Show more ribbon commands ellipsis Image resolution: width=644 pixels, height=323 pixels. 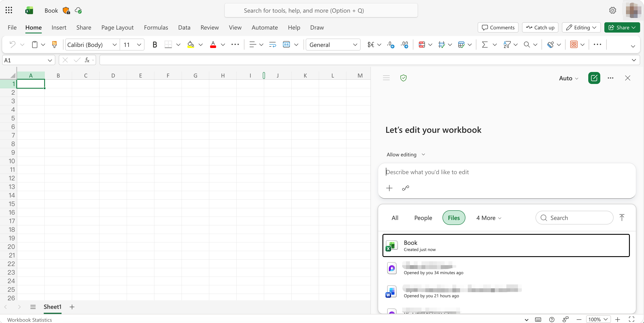tap(597, 45)
